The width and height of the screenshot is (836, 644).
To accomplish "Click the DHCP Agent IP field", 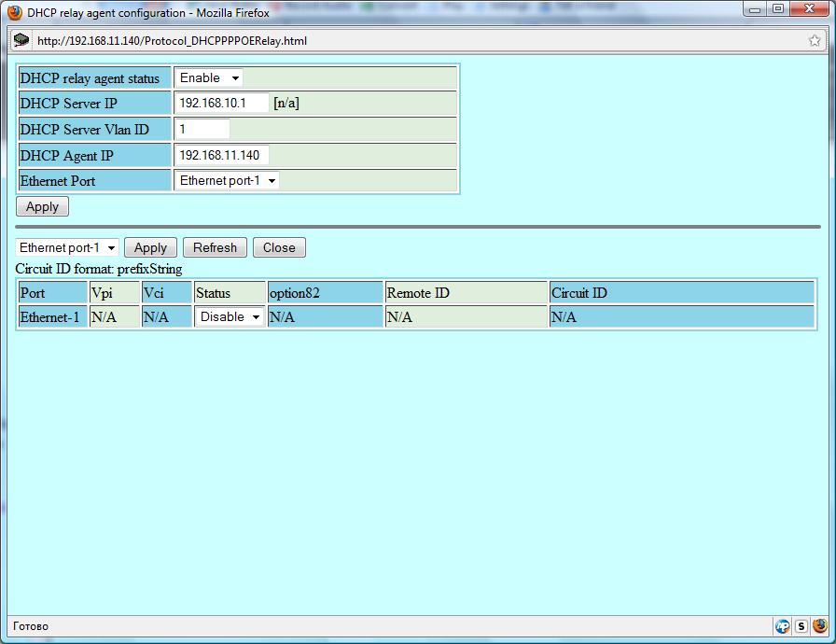I will pyautogui.click(x=221, y=155).
